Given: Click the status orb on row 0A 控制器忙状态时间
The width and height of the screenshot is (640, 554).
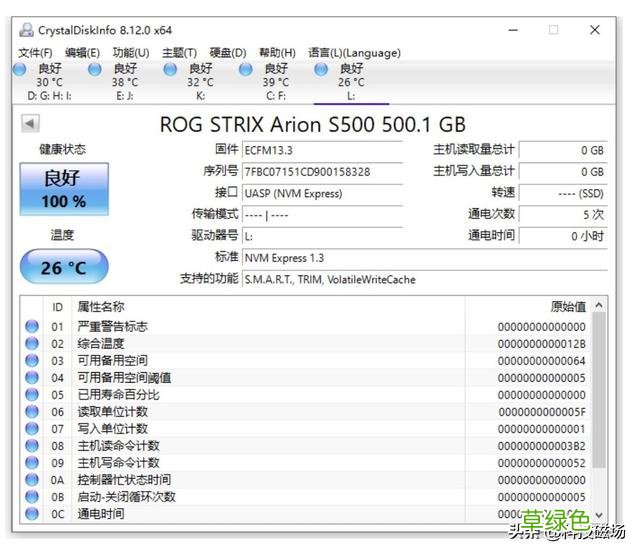Looking at the screenshot, I should (32, 480).
